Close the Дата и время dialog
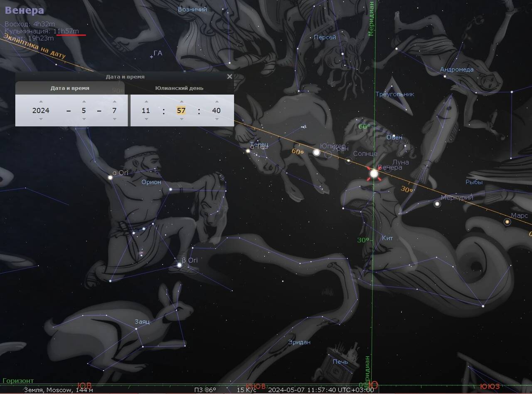 229,77
